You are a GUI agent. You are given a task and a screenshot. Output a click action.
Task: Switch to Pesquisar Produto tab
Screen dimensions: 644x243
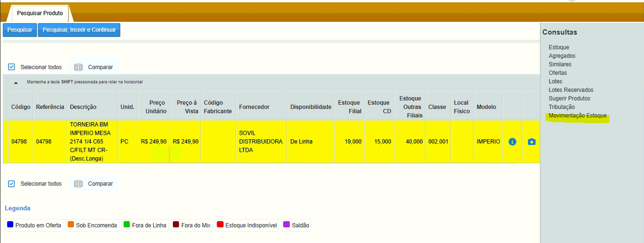point(40,13)
